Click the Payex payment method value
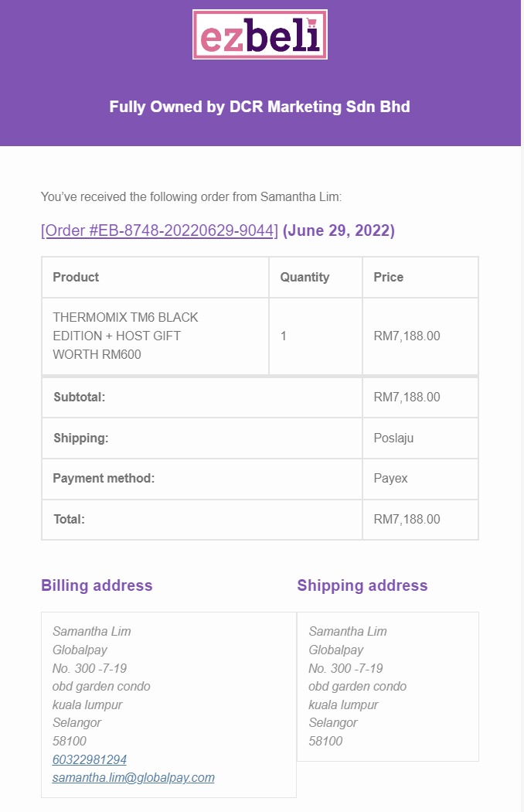Image resolution: width=524 pixels, height=812 pixels. [390, 478]
